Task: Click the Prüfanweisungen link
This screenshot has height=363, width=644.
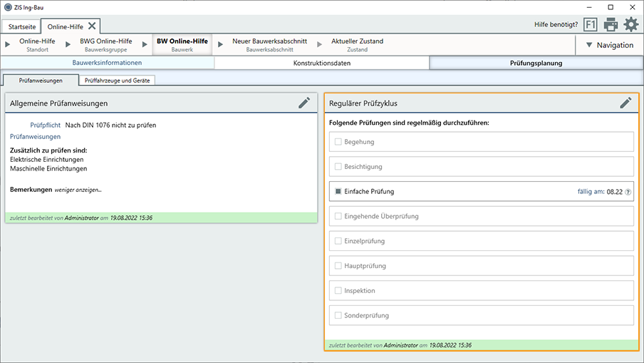Action: [35, 136]
